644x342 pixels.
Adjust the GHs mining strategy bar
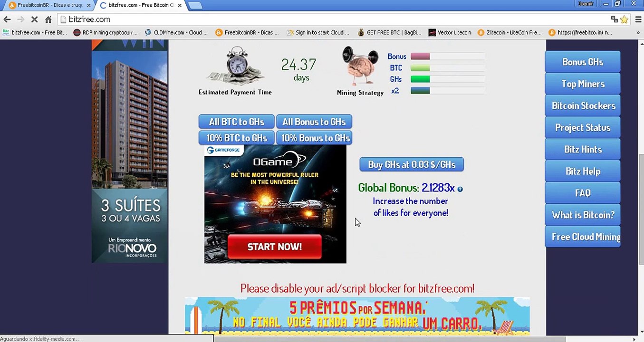[448, 79]
